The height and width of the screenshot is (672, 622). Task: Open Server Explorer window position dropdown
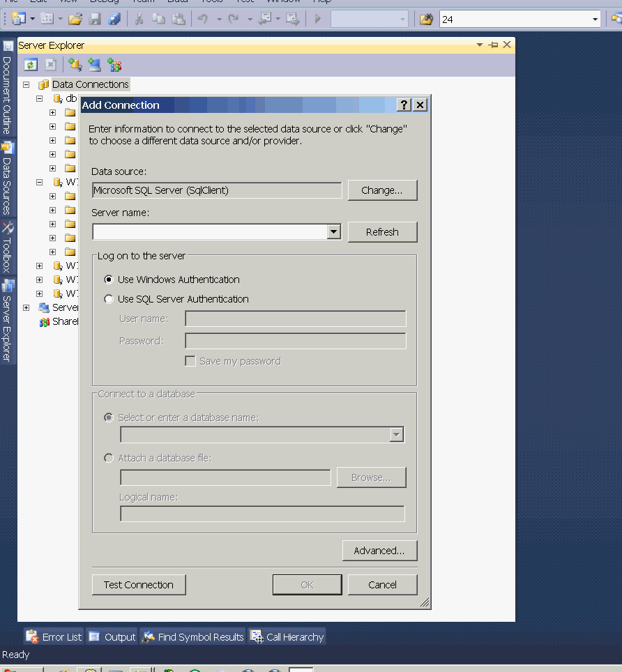pos(480,45)
